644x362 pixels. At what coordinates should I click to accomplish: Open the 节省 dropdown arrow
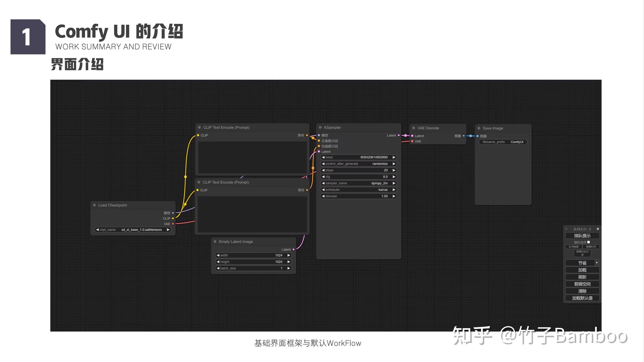click(597, 263)
